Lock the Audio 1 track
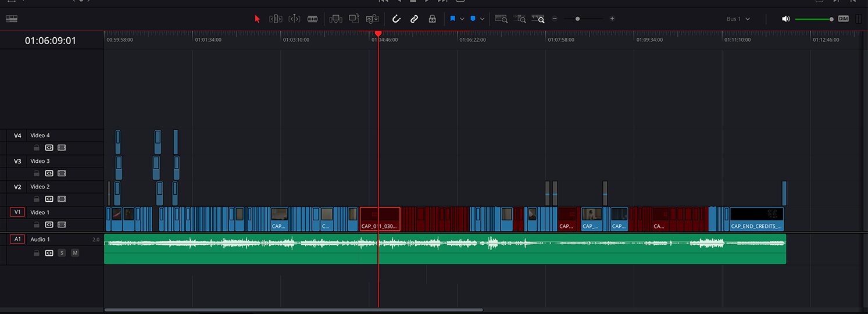This screenshot has height=314, width=868. click(x=36, y=253)
